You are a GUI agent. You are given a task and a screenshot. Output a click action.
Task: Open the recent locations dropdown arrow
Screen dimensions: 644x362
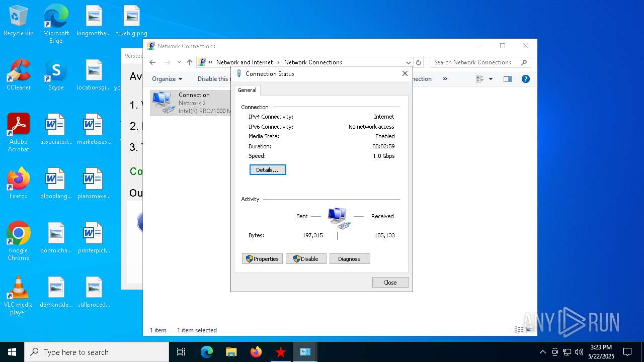pos(179,62)
